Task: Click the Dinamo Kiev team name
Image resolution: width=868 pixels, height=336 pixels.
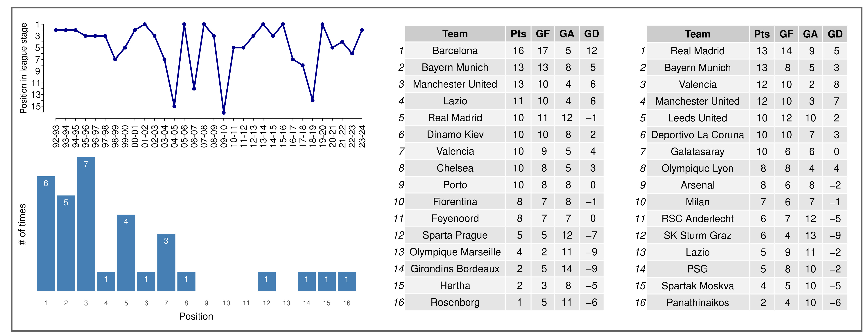Action: pyautogui.click(x=455, y=134)
